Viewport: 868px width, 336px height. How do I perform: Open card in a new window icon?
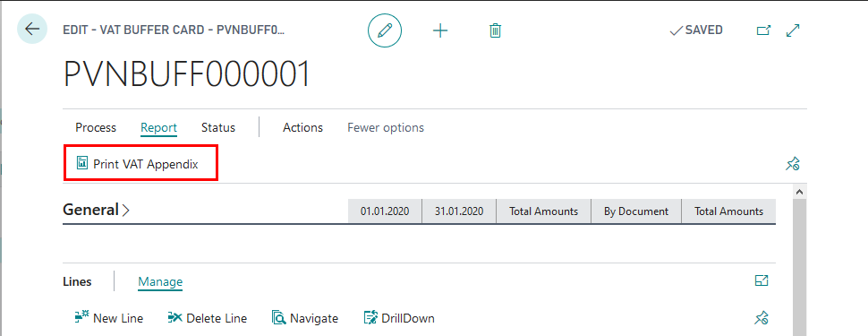point(763,30)
